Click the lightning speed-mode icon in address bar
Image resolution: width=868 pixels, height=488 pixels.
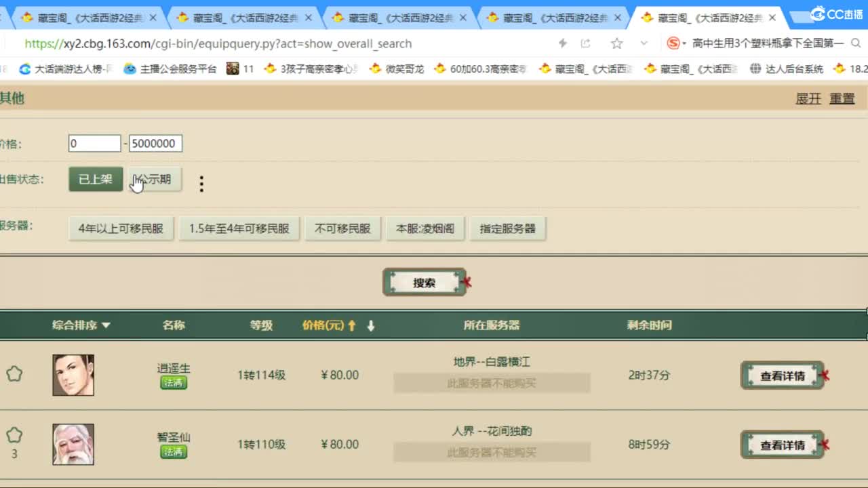pyautogui.click(x=562, y=43)
